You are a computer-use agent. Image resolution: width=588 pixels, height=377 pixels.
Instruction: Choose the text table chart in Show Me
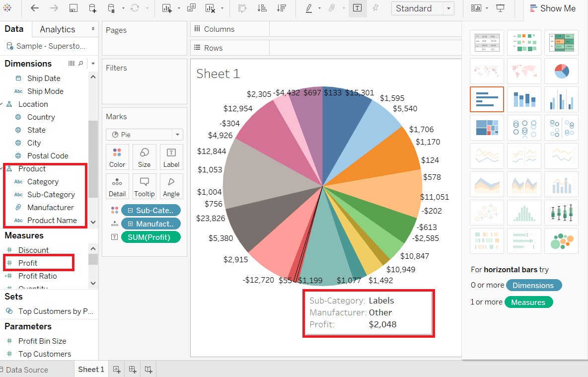487,43
